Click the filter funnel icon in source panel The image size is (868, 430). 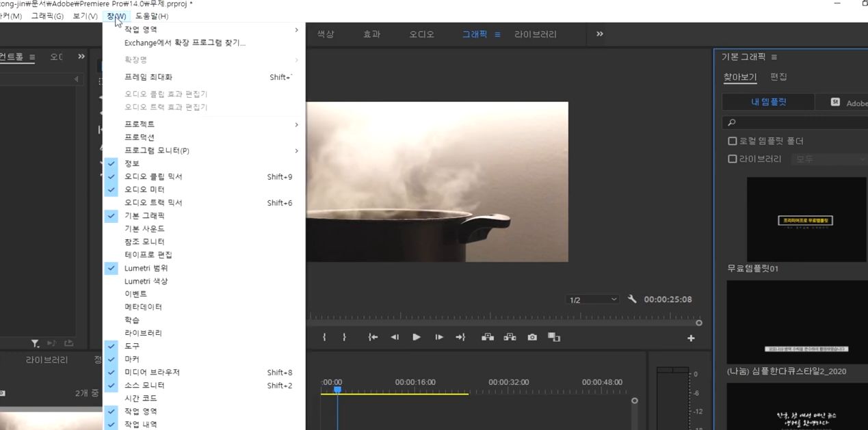35,343
